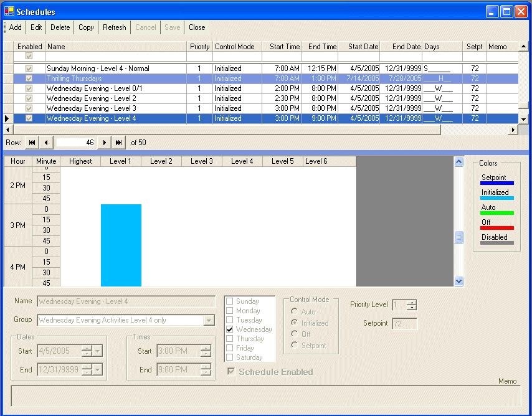Click the Delete toolbar button
Image resolution: width=532 pixels, height=416 pixels.
click(x=60, y=27)
